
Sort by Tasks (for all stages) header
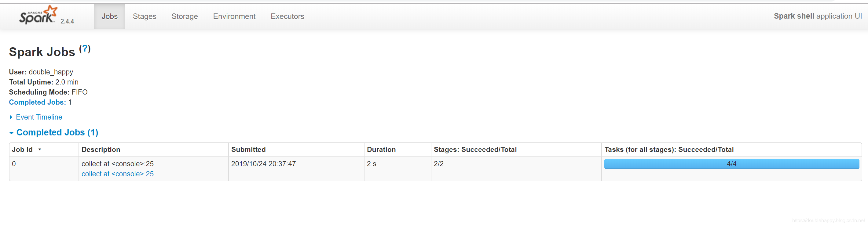tap(668, 150)
